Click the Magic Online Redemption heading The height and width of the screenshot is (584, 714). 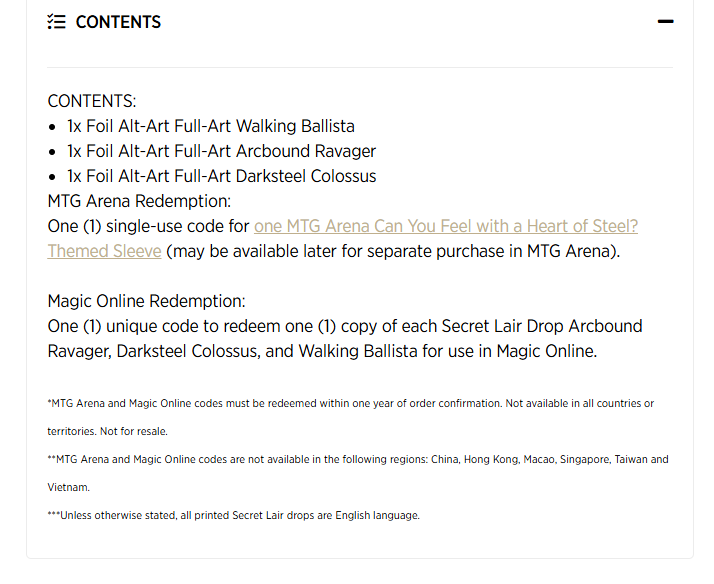coord(146,301)
